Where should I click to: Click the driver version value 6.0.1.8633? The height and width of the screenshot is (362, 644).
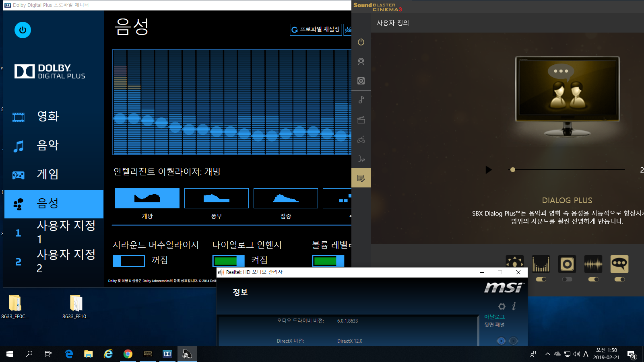(347, 321)
